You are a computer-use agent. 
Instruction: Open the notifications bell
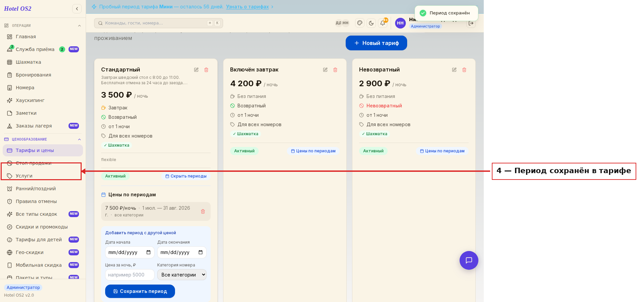pyautogui.click(x=383, y=23)
